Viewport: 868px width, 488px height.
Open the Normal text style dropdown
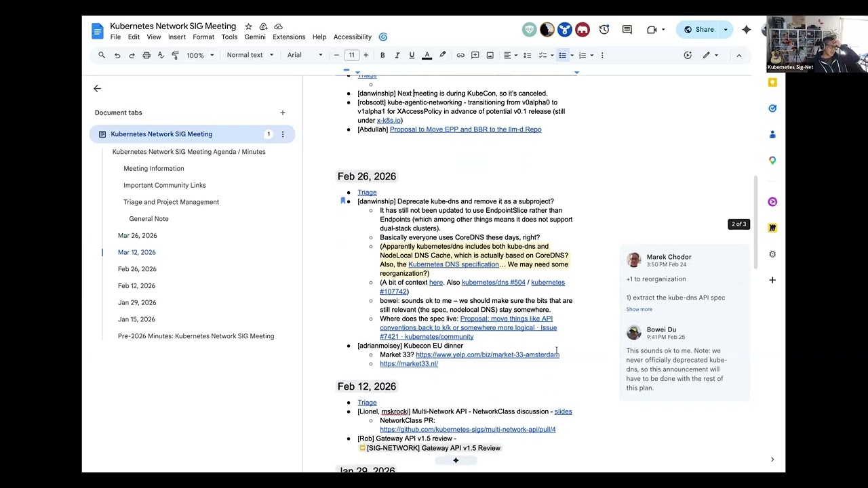[x=250, y=55]
